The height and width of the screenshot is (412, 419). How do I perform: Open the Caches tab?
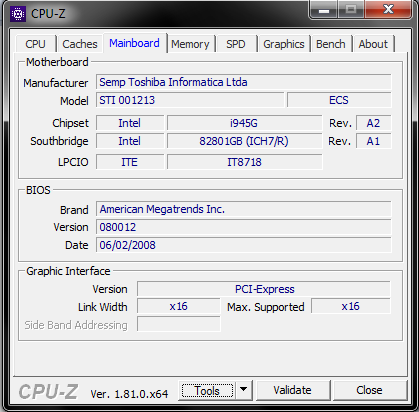pyautogui.click(x=80, y=44)
